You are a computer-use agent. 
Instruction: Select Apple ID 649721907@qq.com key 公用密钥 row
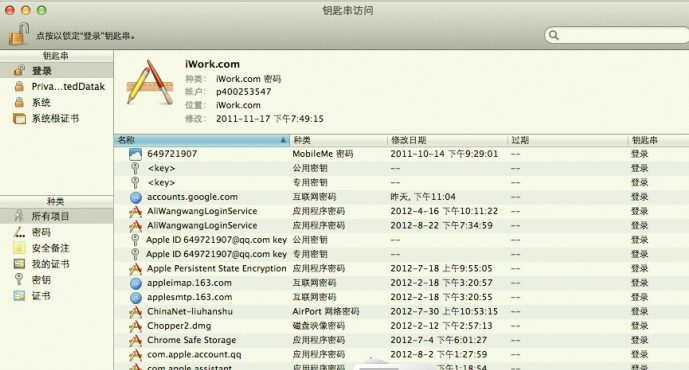click(x=402, y=240)
